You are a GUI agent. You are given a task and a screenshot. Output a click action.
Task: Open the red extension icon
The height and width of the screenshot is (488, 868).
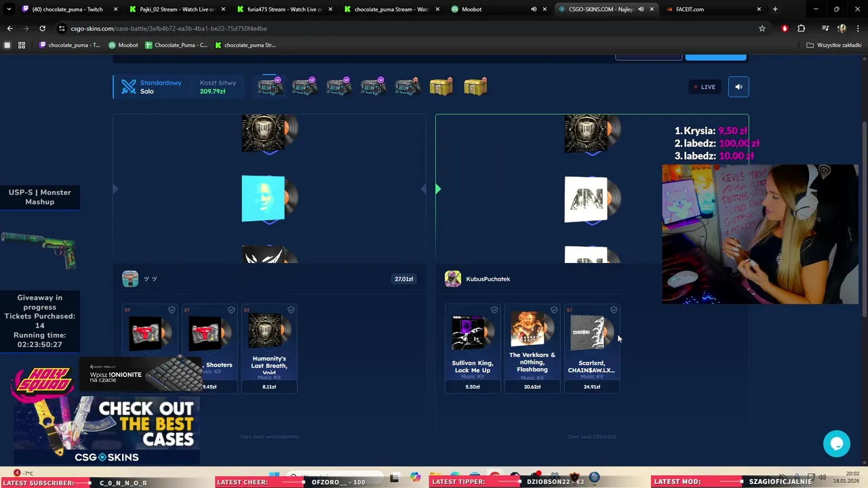tap(785, 28)
